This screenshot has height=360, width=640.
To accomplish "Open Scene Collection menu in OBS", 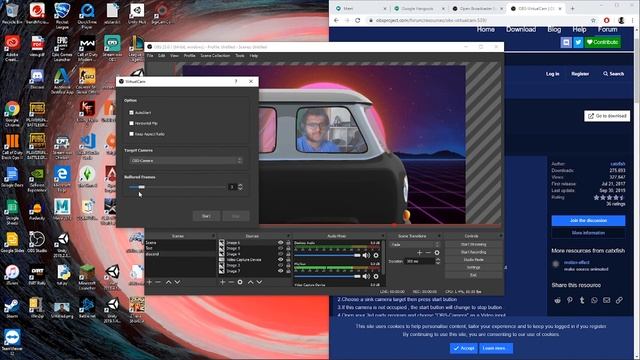I will pyautogui.click(x=215, y=56).
